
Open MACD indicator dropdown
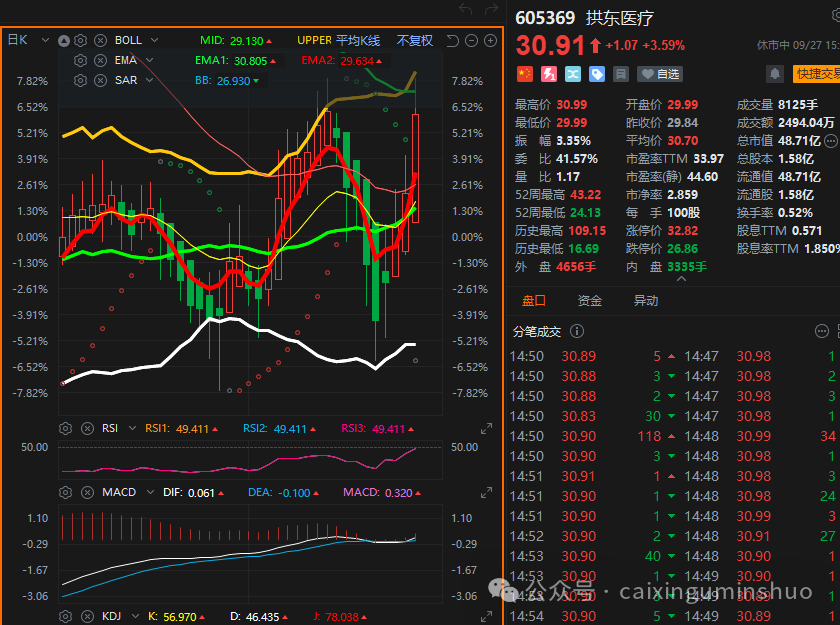pyautogui.click(x=150, y=492)
